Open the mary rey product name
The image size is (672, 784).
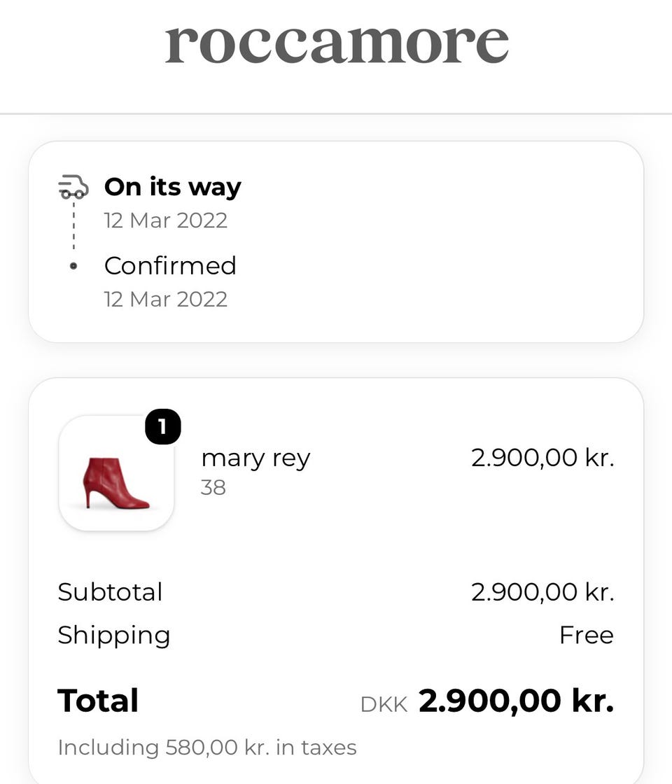pyautogui.click(x=255, y=458)
